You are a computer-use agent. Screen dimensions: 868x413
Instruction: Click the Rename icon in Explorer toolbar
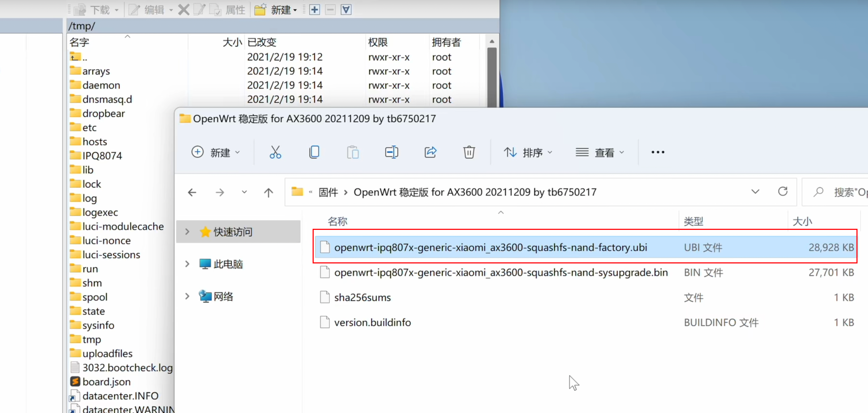pos(391,152)
